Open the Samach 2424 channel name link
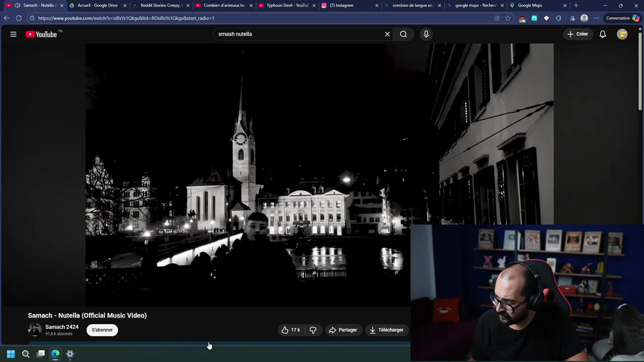Screen dimensions: 644x362 [x=62, y=327]
